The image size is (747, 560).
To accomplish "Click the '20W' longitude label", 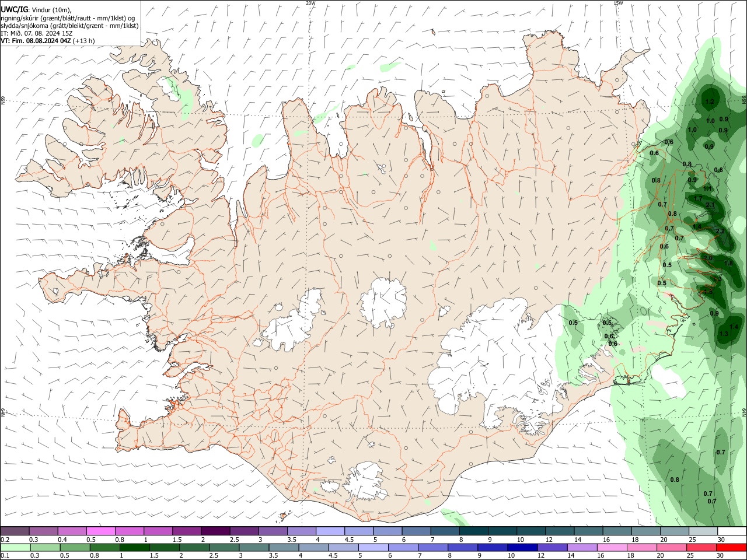I will coord(310,3).
